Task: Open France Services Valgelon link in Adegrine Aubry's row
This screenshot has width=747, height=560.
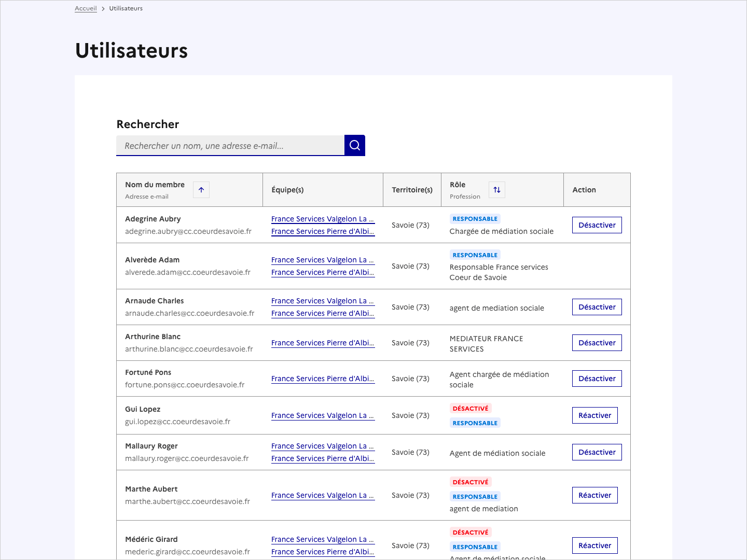Action: click(x=323, y=219)
